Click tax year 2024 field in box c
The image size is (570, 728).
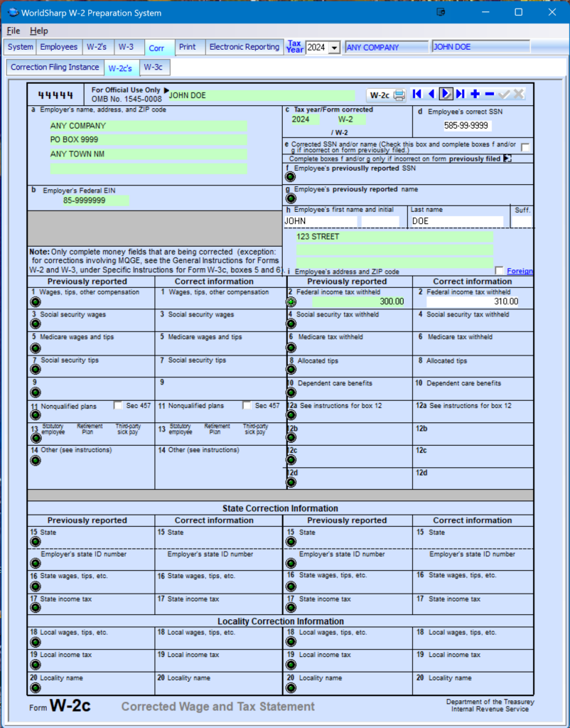(304, 119)
